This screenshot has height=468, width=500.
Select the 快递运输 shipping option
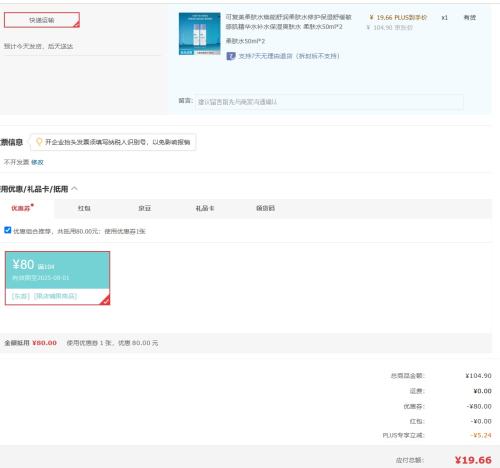[x=42, y=20]
